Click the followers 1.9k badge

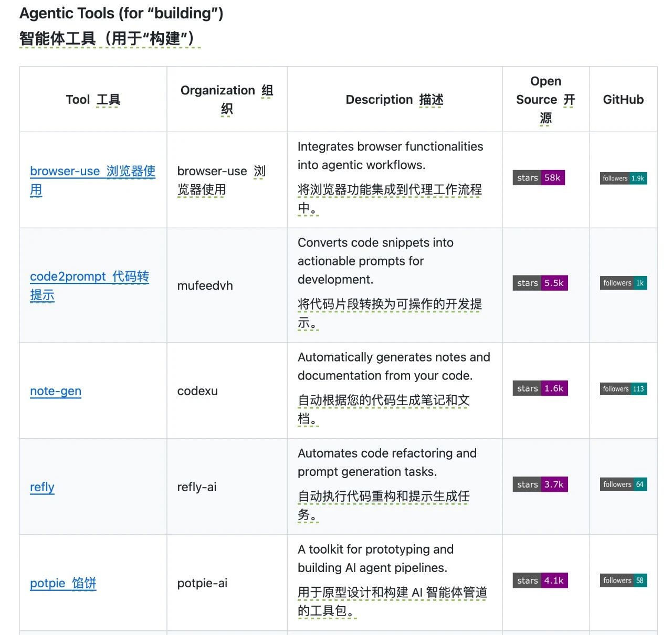[x=624, y=178]
